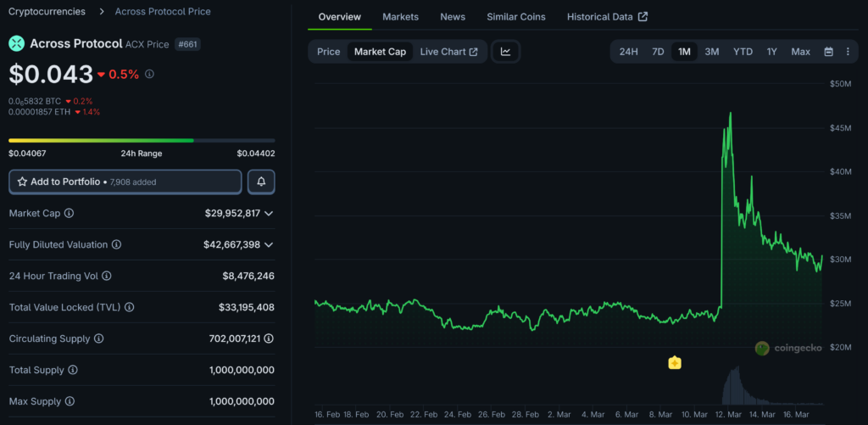
Task: Go to Similar Coins tab
Action: [x=516, y=17]
